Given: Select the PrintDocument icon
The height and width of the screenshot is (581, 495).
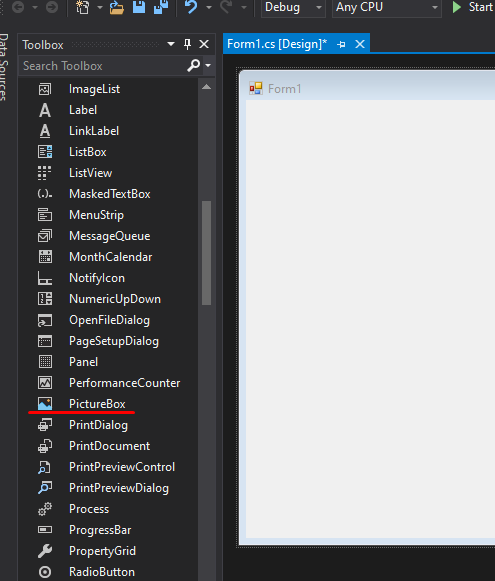Looking at the screenshot, I should pos(45,446).
